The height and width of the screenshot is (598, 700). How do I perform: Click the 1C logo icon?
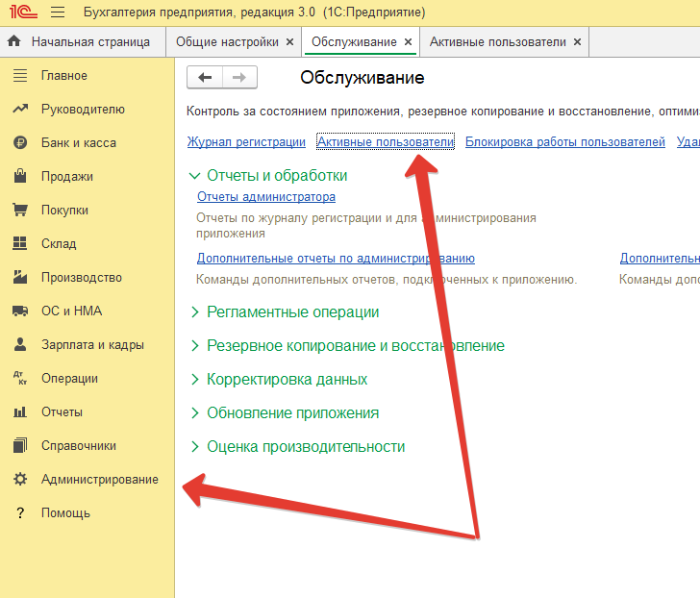[x=23, y=12]
